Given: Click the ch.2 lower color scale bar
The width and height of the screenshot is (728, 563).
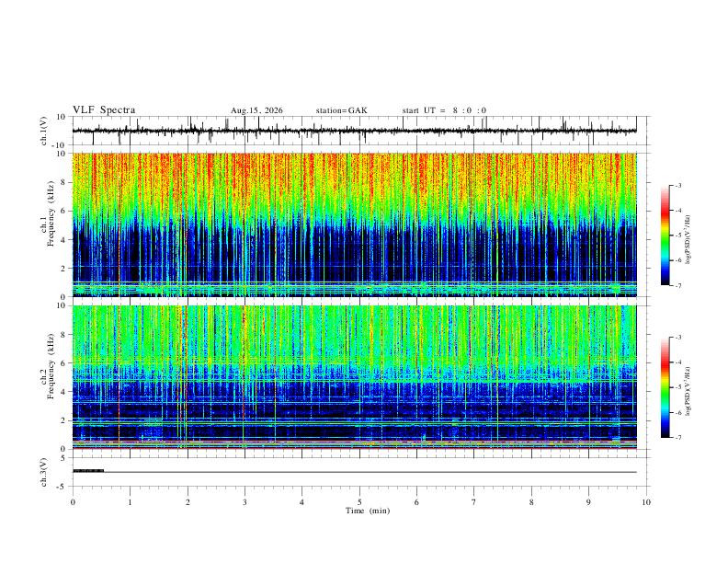Looking at the screenshot, I should 665,387.
